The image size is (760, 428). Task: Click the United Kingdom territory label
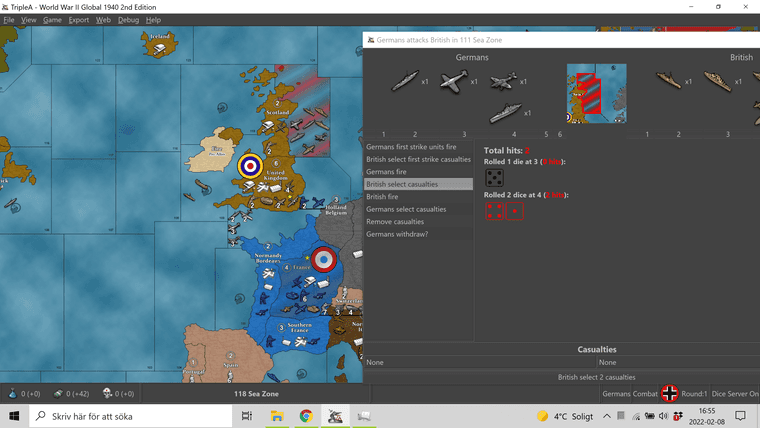(x=275, y=175)
